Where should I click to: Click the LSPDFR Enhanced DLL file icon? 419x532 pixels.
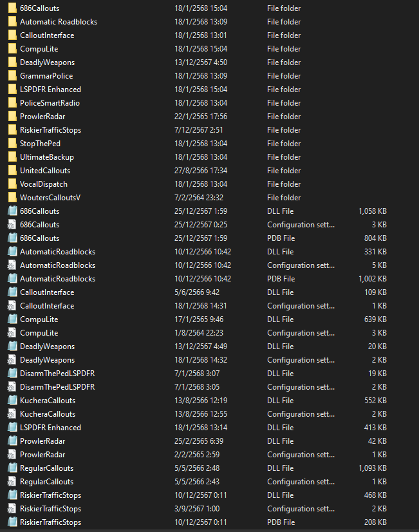12,428
